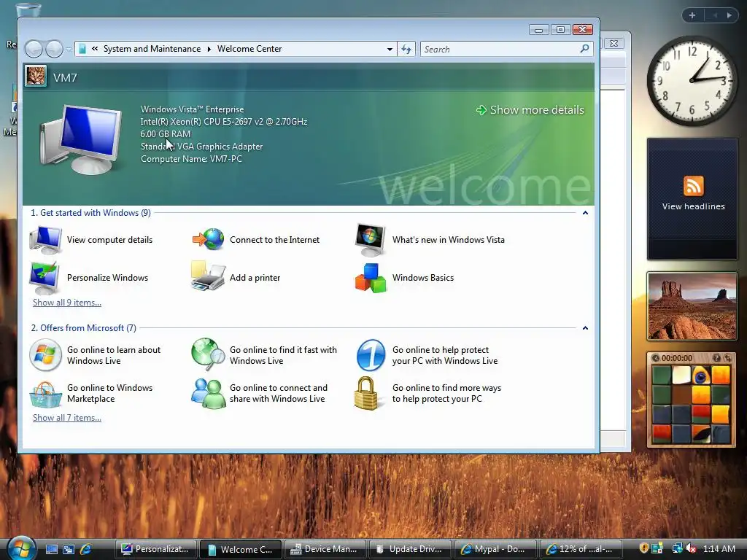Click the Connect to the Internet globe icon

(208, 239)
